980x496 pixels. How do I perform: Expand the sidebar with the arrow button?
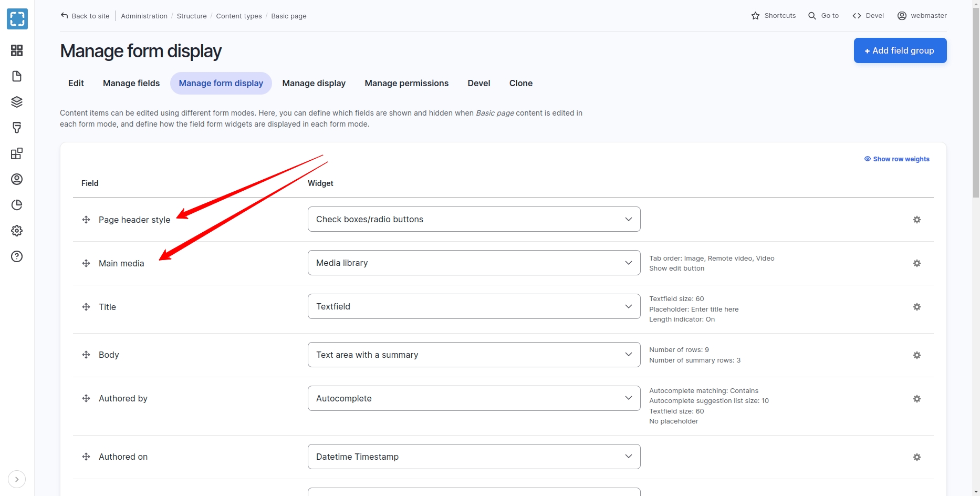point(17,479)
